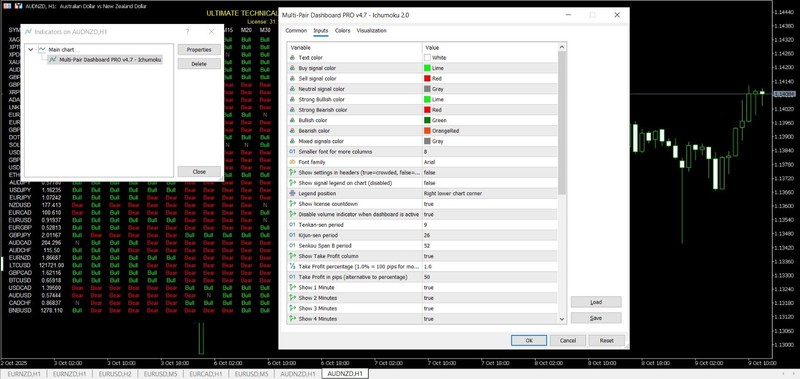Click the Cancel button
This screenshot has width=800, height=379.
point(568,340)
